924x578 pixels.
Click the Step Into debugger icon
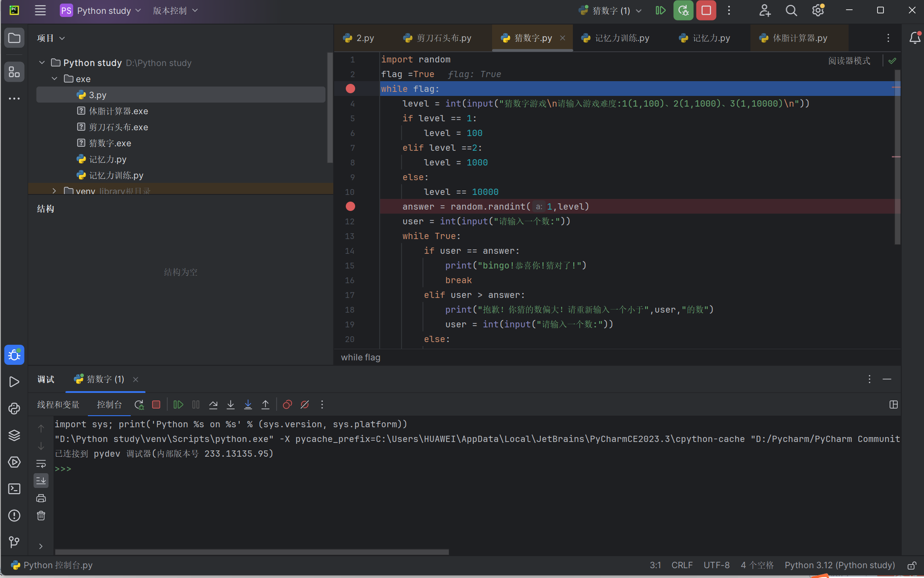(x=231, y=405)
